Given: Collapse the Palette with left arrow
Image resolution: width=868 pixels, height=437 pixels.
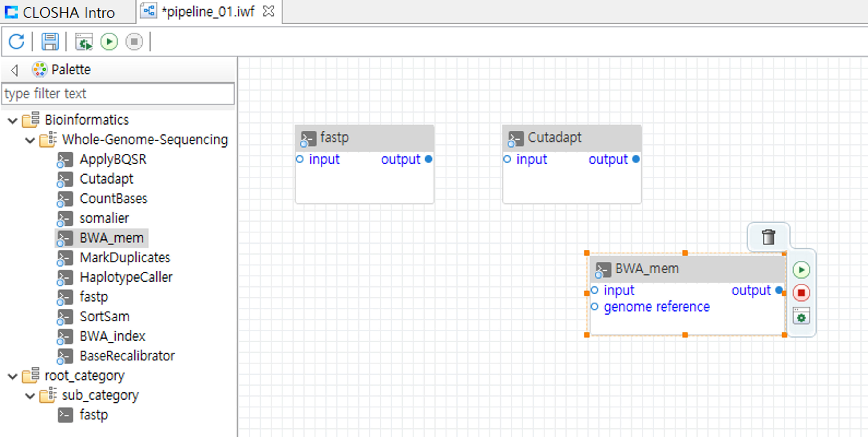Looking at the screenshot, I should (x=14, y=70).
